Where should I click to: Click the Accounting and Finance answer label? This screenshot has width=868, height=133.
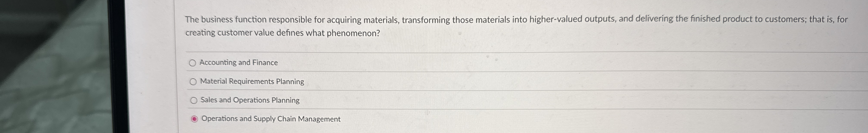pos(239,63)
